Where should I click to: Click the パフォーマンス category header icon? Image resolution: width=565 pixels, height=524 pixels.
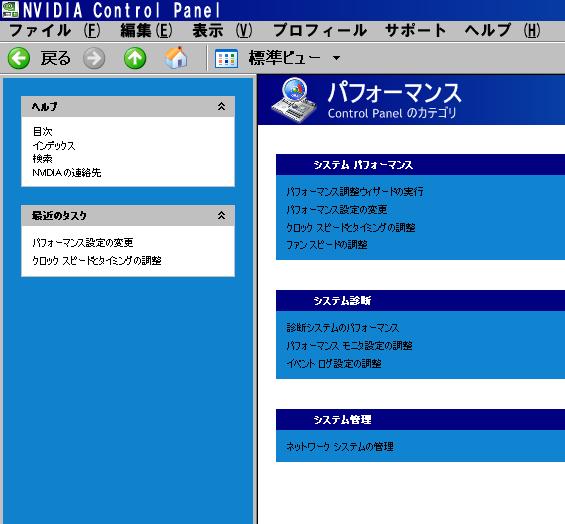tap(294, 100)
